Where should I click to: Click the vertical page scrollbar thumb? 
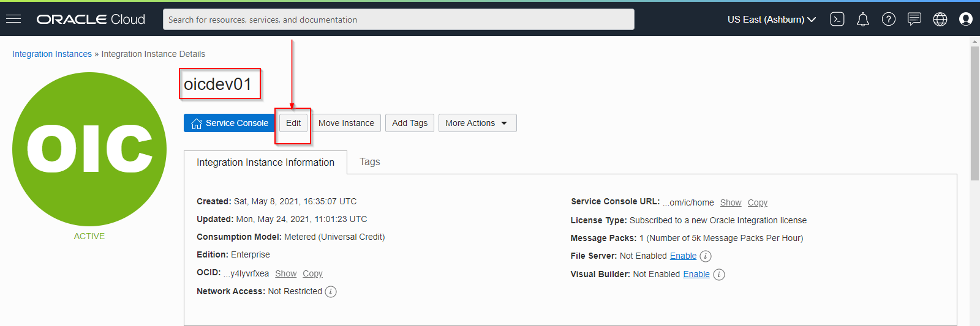(974, 113)
